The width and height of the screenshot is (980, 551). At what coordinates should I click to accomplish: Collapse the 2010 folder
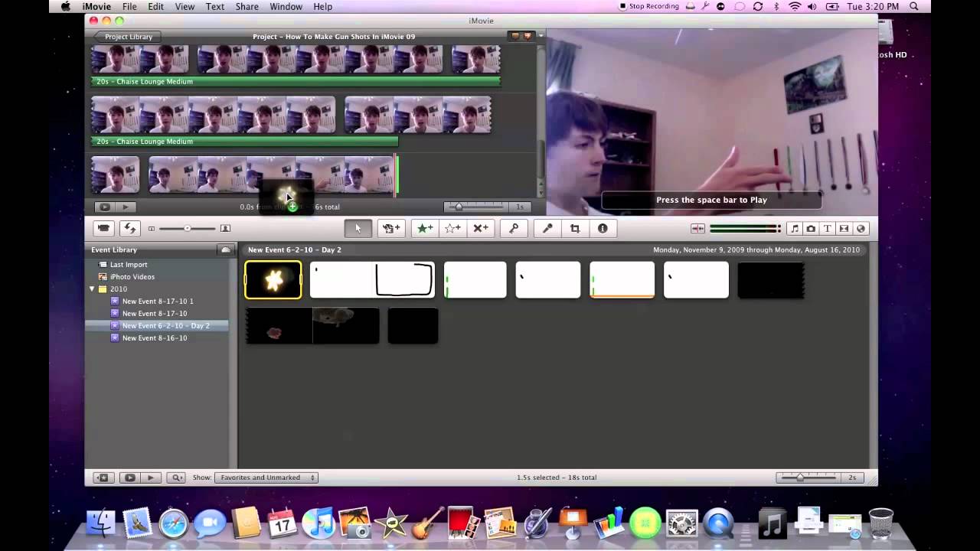tap(92, 289)
